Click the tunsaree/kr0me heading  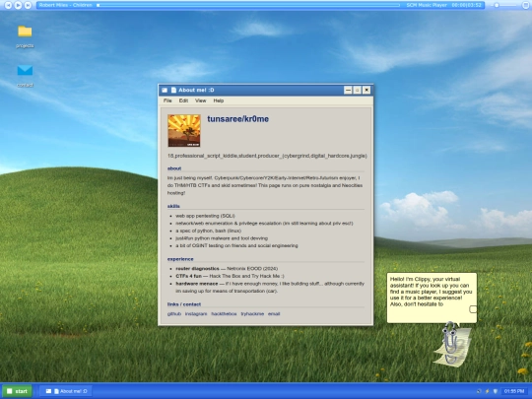click(x=237, y=119)
